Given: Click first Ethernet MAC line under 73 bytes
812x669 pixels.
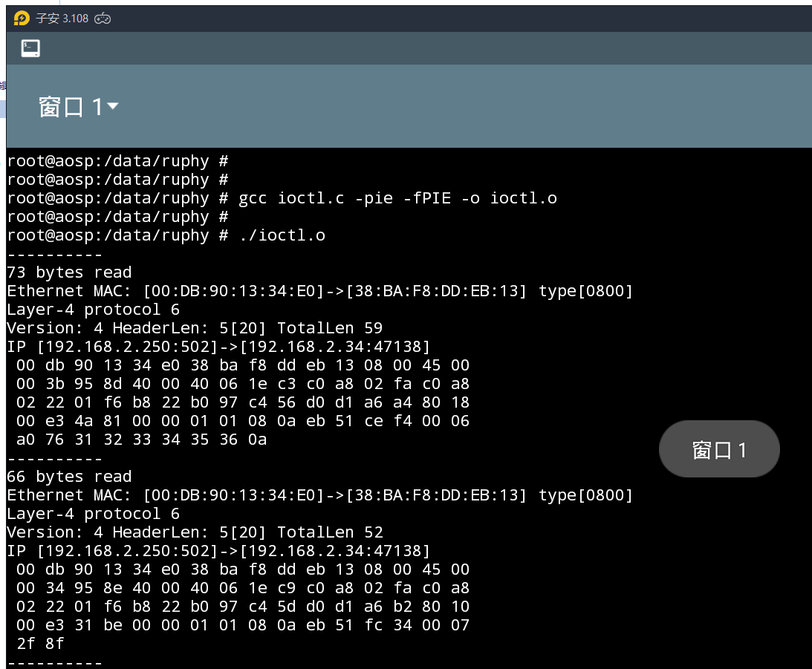Looking at the screenshot, I should click(x=320, y=291).
